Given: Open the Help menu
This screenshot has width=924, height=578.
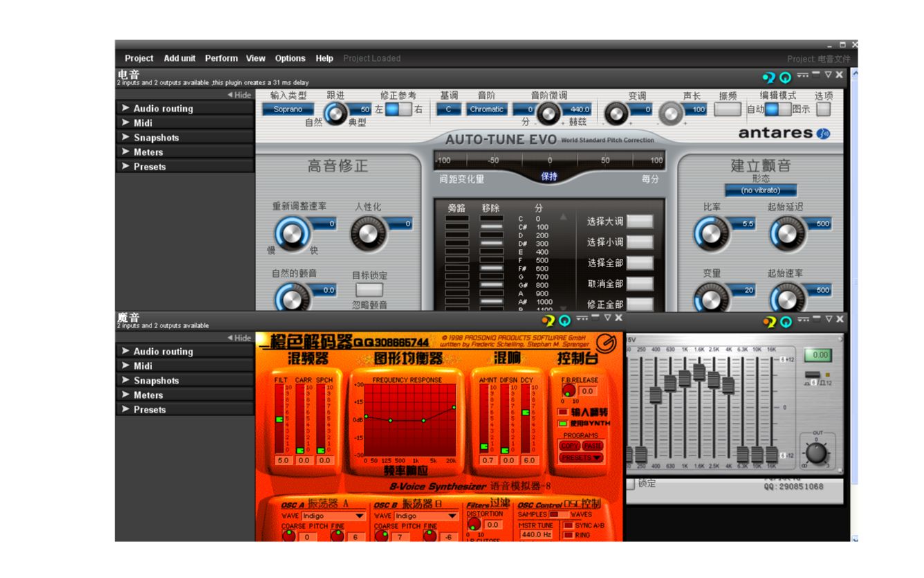Looking at the screenshot, I should (x=324, y=58).
